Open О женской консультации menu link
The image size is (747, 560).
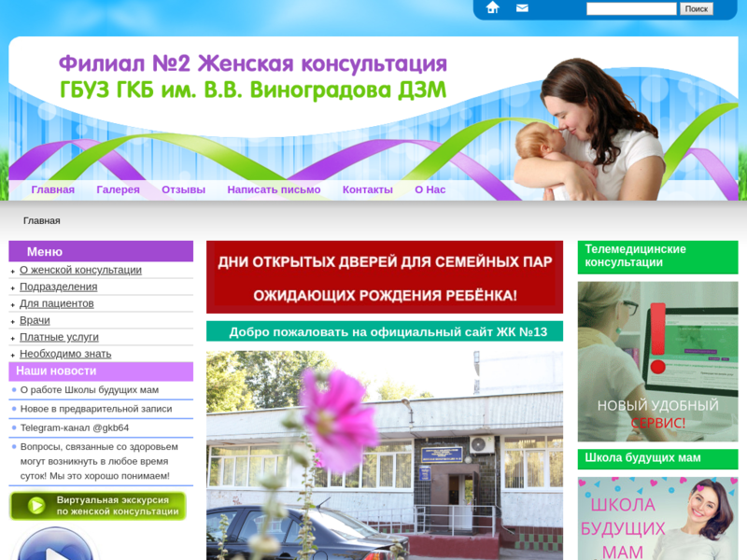[80, 270]
